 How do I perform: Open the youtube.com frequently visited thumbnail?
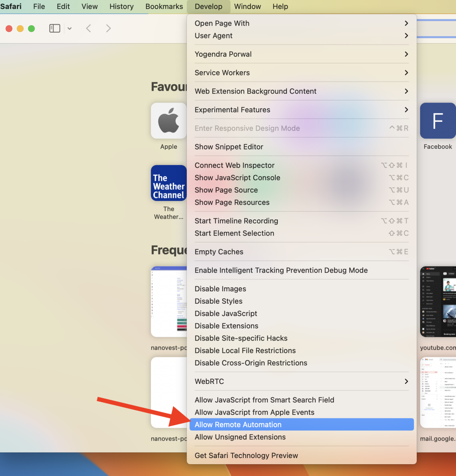[x=438, y=302]
